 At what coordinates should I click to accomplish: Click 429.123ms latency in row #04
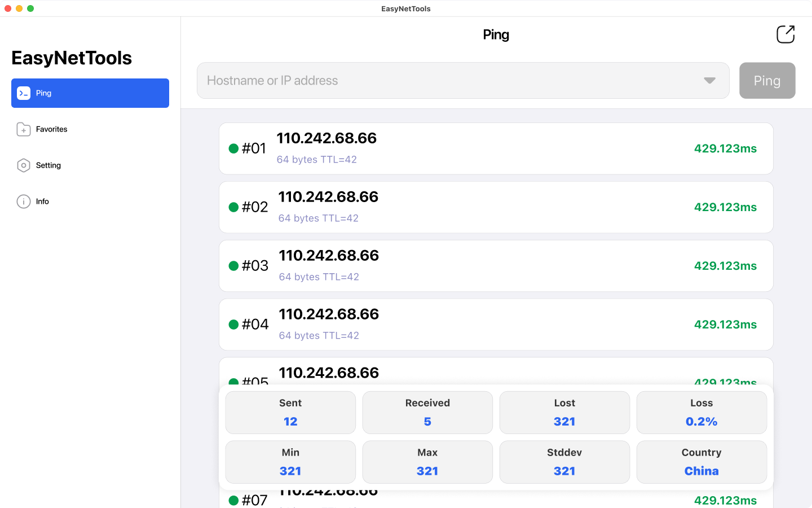725,325
